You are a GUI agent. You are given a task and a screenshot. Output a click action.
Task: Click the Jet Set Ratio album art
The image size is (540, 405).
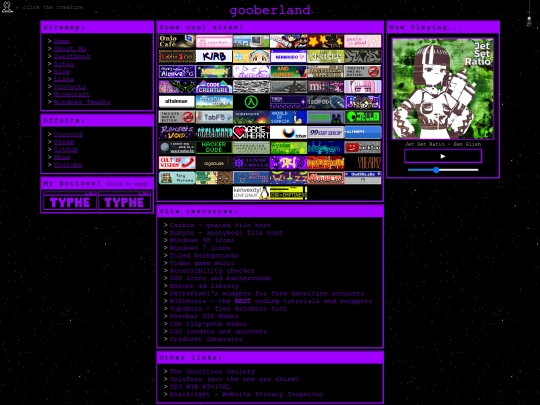click(x=443, y=89)
